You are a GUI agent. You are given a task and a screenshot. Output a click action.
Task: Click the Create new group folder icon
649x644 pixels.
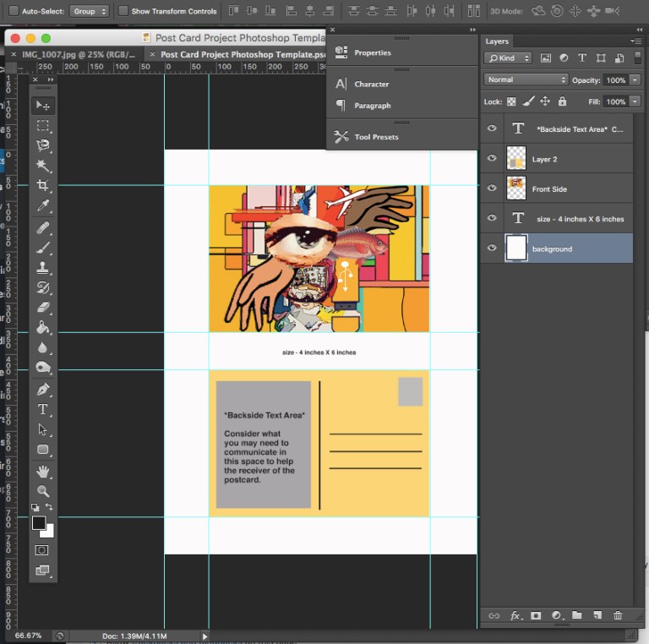coord(576,615)
